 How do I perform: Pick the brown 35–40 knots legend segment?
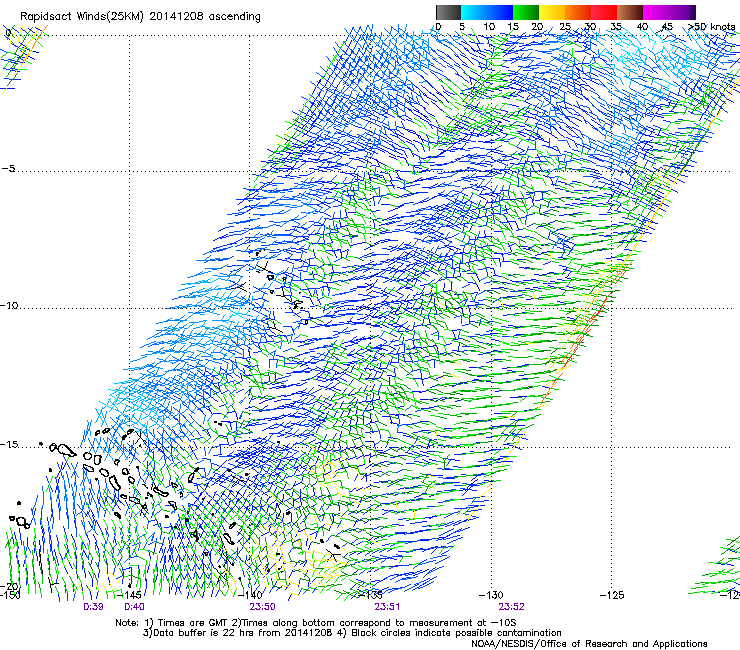point(630,12)
